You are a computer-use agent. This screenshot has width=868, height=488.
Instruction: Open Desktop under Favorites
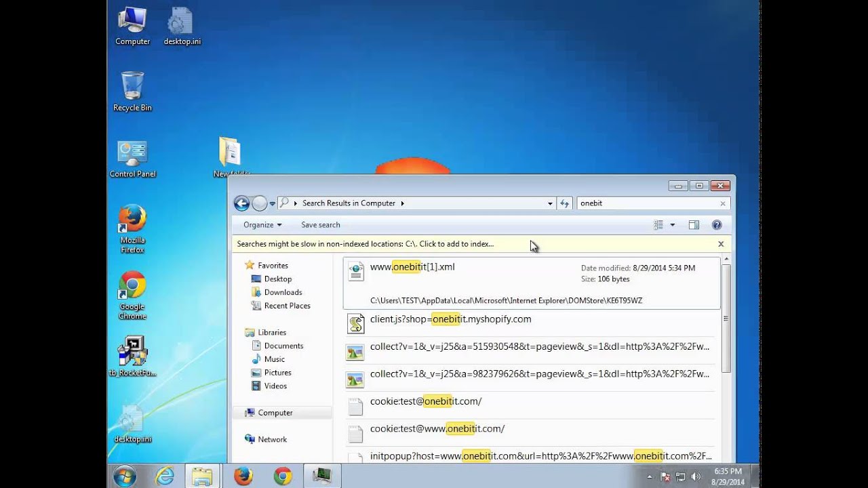coord(278,279)
